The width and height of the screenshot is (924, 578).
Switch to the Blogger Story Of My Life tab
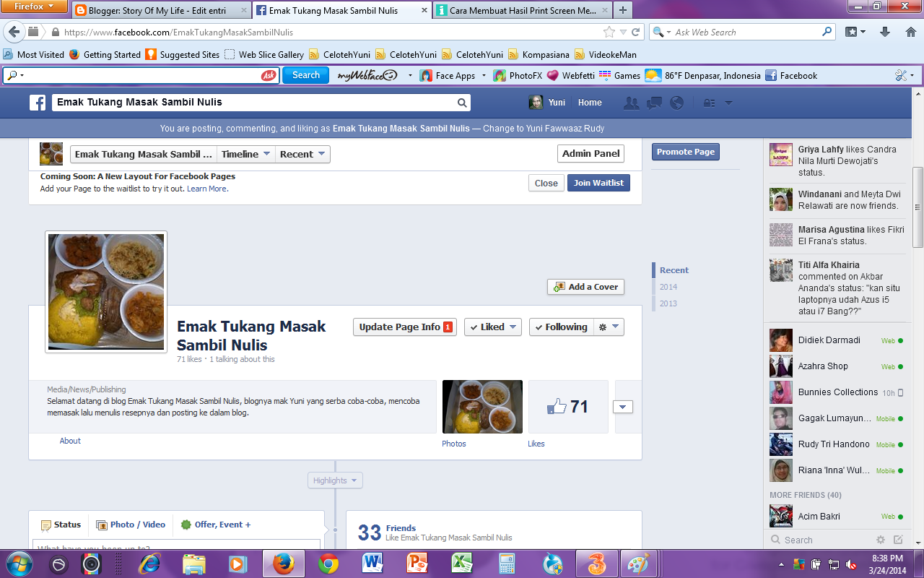pyautogui.click(x=162, y=10)
